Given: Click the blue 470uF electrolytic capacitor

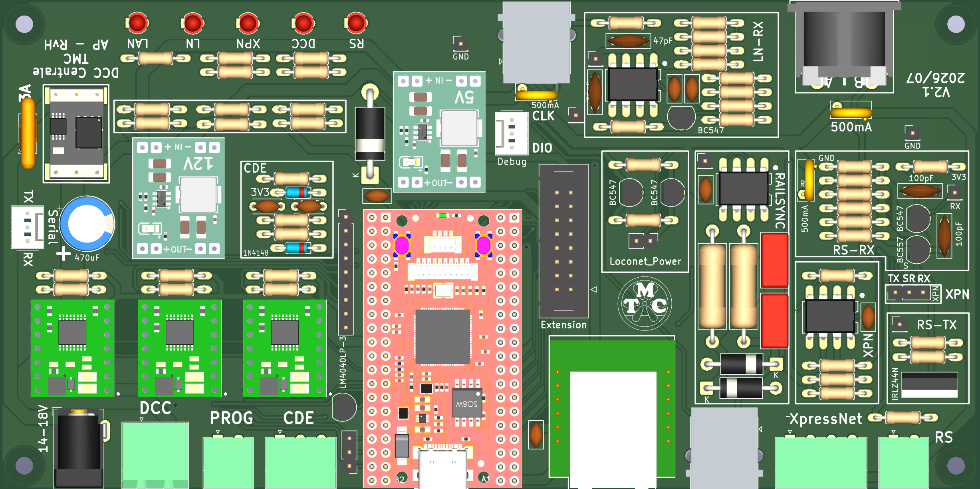Looking at the screenshot, I should [x=87, y=224].
